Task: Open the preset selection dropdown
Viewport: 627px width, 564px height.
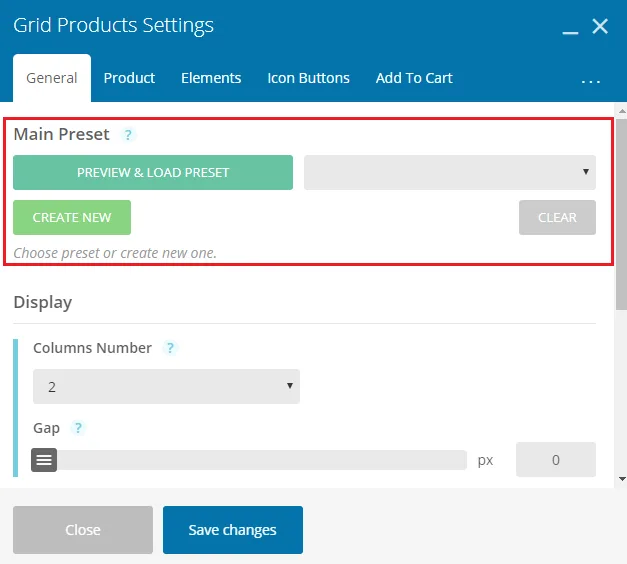Action: (450, 172)
